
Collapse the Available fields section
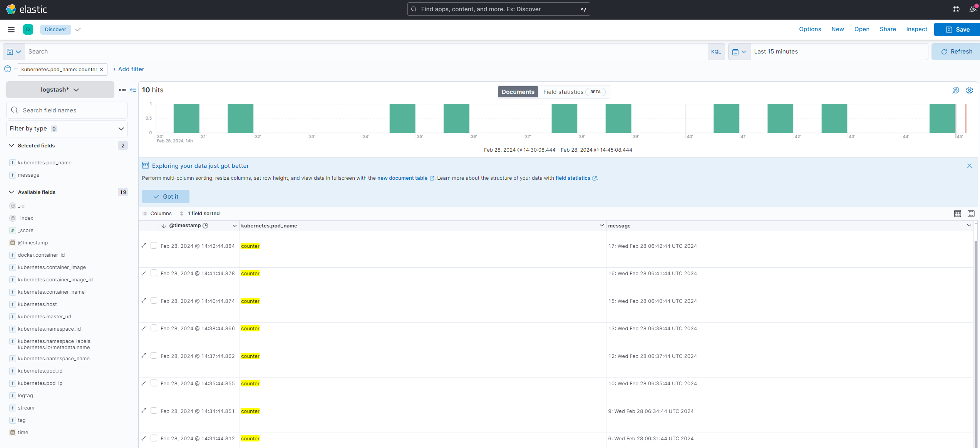pos(12,192)
